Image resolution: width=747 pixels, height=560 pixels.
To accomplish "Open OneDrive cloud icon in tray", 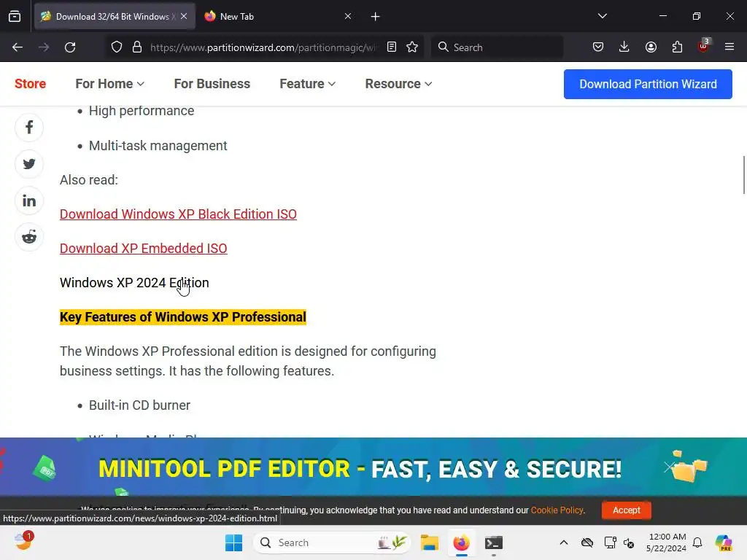I will point(587,542).
